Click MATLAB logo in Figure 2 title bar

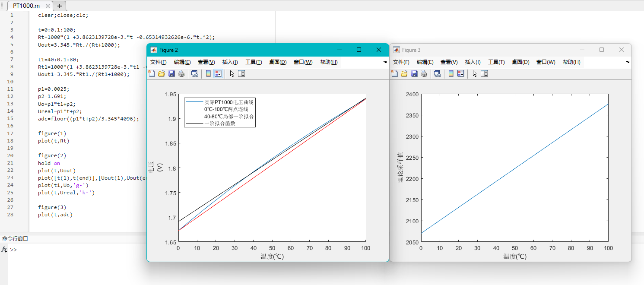153,50
